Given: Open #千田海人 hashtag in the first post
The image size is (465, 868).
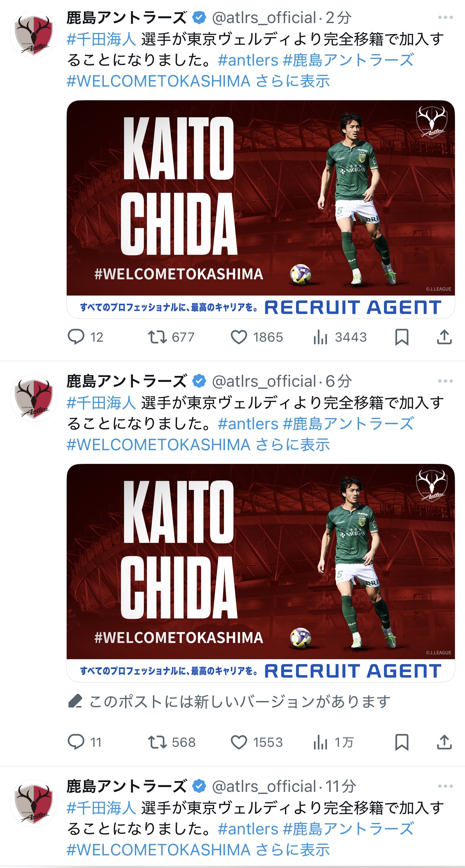Looking at the screenshot, I should click(101, 39).
